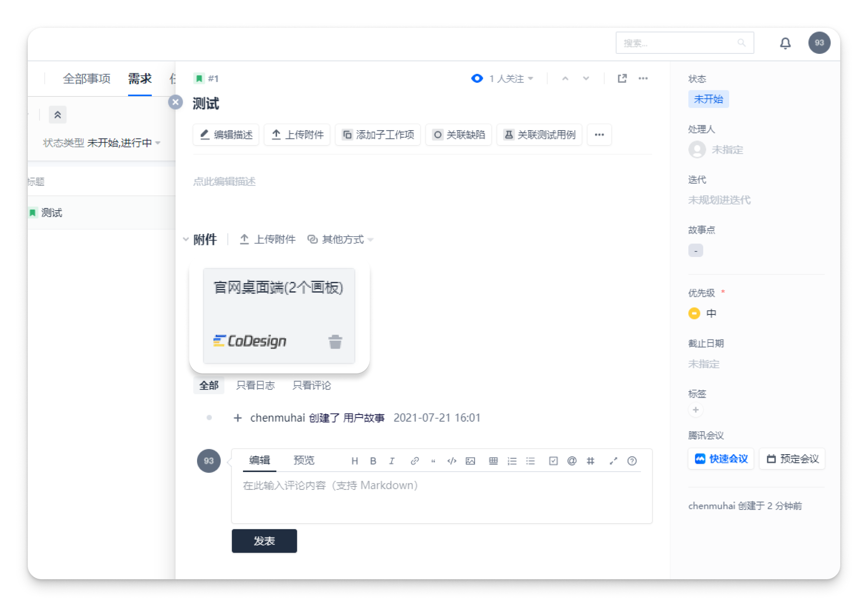Toggle bold formatting in comment

coord(373,461)
